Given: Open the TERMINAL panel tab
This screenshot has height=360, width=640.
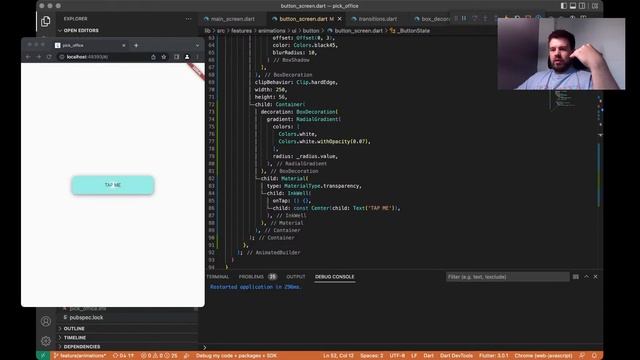Looking at the screenshot, I should (218, 277).
